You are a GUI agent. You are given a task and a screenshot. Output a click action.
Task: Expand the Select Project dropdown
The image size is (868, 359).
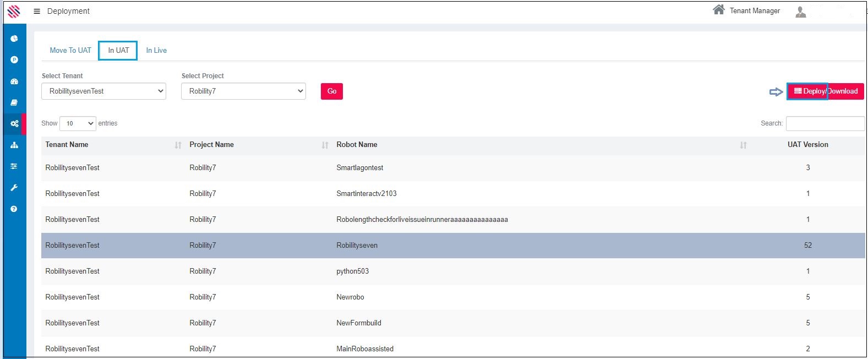click(243, 91)
